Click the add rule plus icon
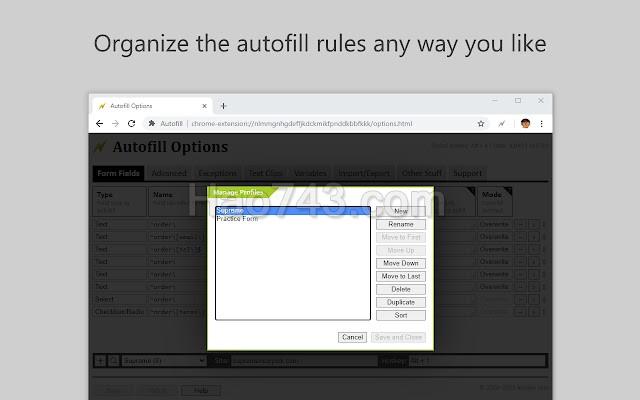 (x=100, y=361)
